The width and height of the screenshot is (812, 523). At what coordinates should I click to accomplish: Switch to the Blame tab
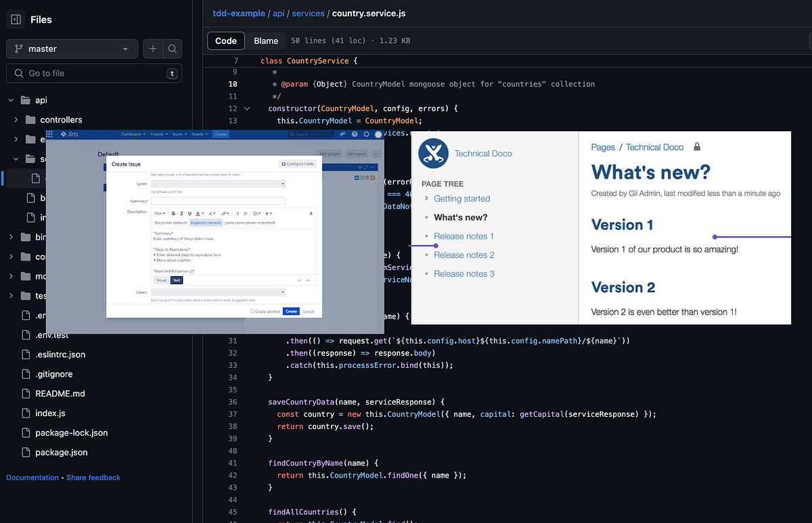click(x=265, y=41)
